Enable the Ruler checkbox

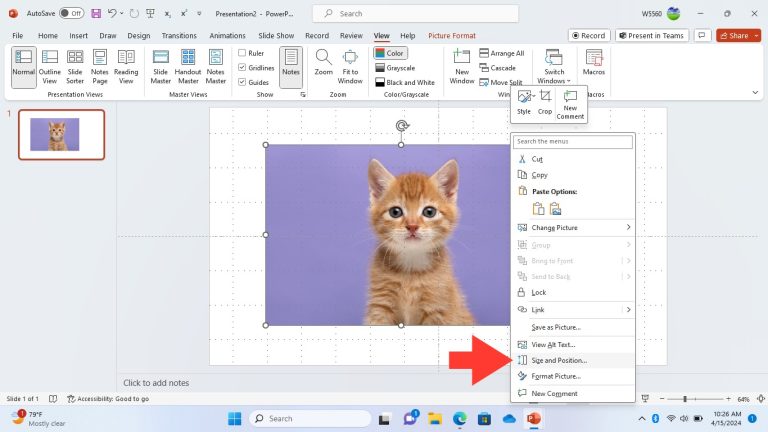tap(242, 53)
